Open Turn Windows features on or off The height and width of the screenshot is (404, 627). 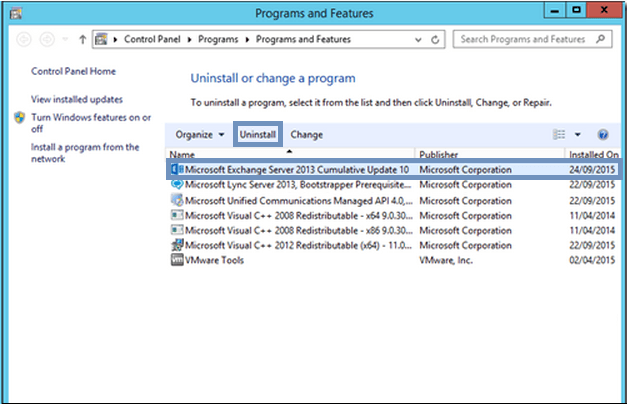(x=91, y=123)
